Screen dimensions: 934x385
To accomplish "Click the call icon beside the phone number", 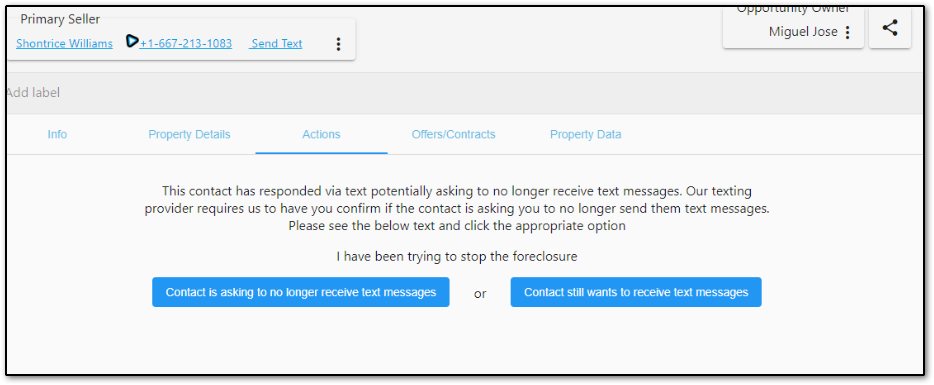I will (132, 42).
